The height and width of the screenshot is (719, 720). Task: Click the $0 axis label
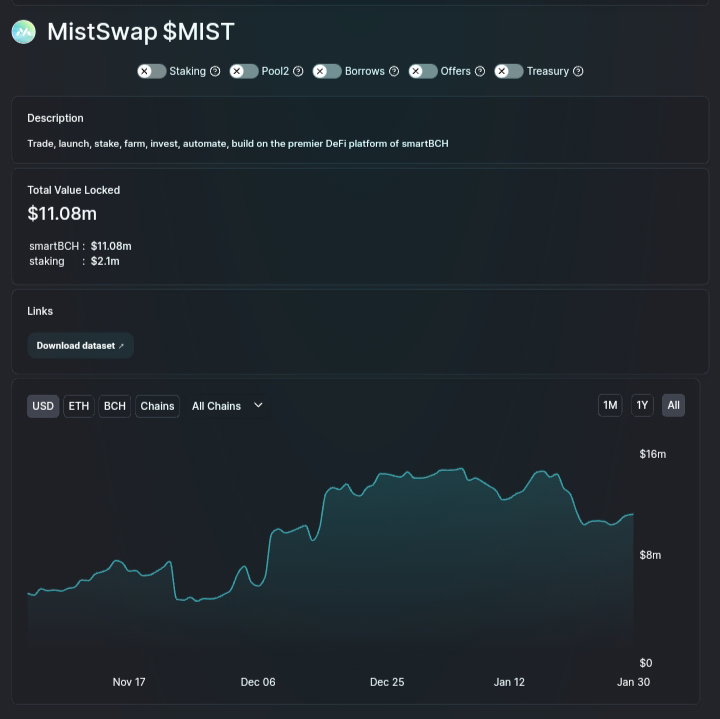click(646, 663)
